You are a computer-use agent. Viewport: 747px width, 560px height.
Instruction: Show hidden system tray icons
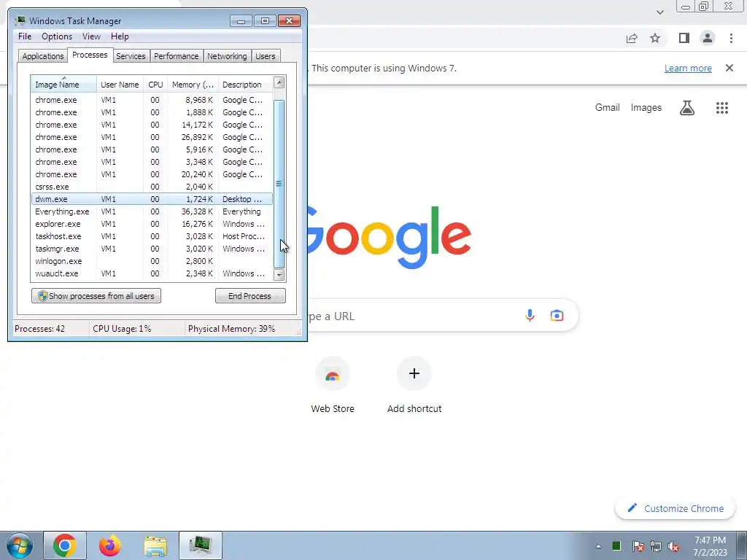coord(598,546)
